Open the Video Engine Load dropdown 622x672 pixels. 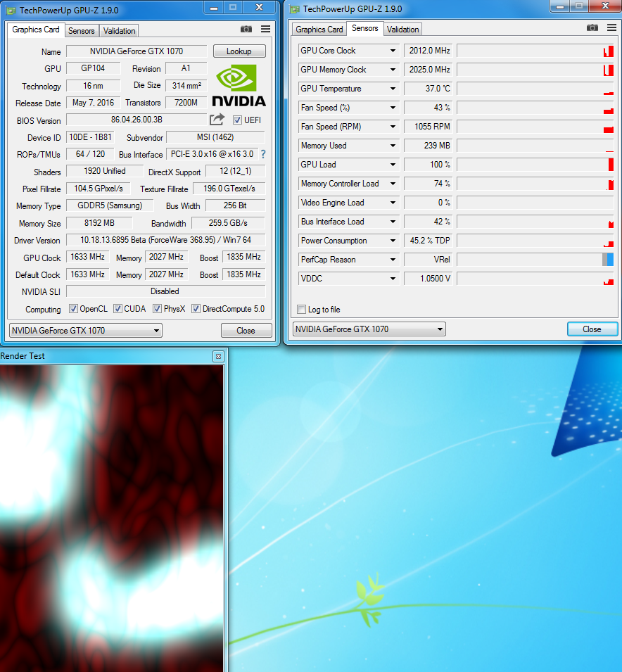393,203
